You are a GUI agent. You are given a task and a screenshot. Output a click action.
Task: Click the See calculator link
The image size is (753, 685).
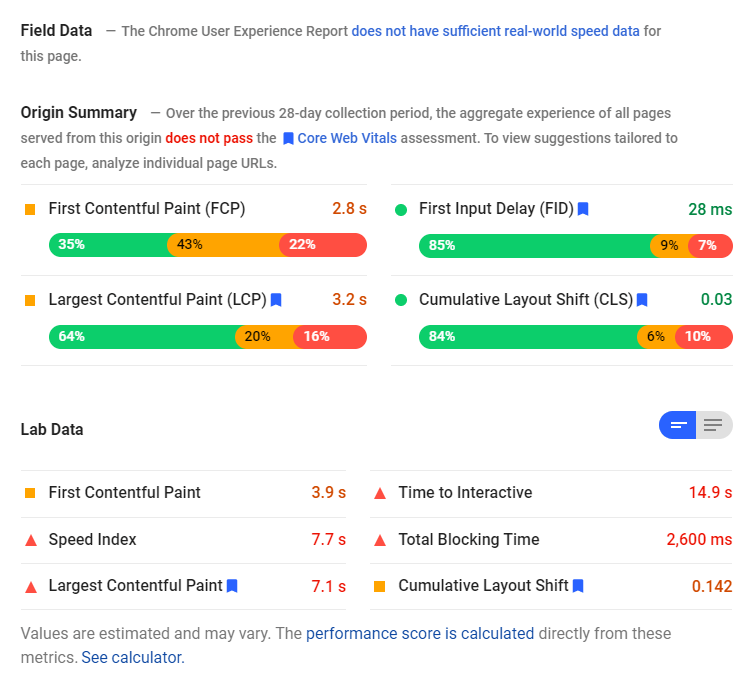pyautogui.click(x=131, y=657)
